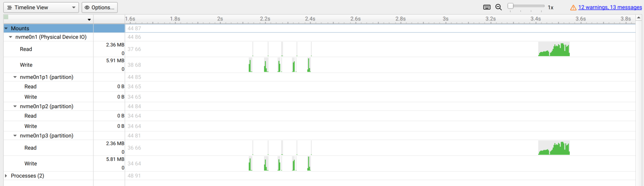
Task: Click the zoom level slider handle
Action: (511, 6)
